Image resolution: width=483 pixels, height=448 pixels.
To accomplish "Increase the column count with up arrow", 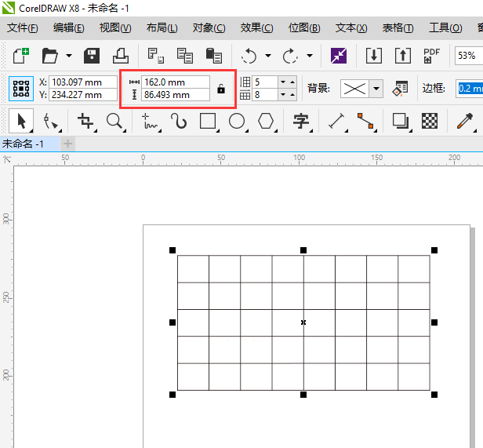I will click(292, 95).
